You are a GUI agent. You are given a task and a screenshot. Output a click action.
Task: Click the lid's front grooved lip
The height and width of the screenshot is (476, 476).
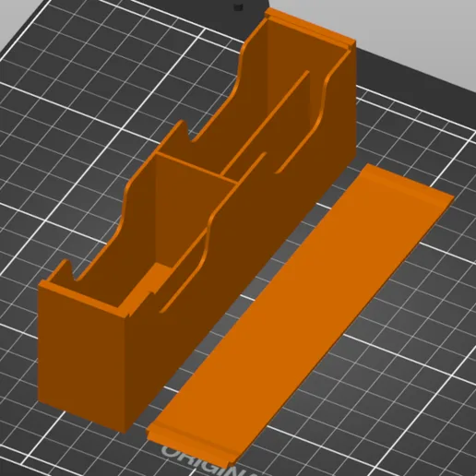(191, 443)
